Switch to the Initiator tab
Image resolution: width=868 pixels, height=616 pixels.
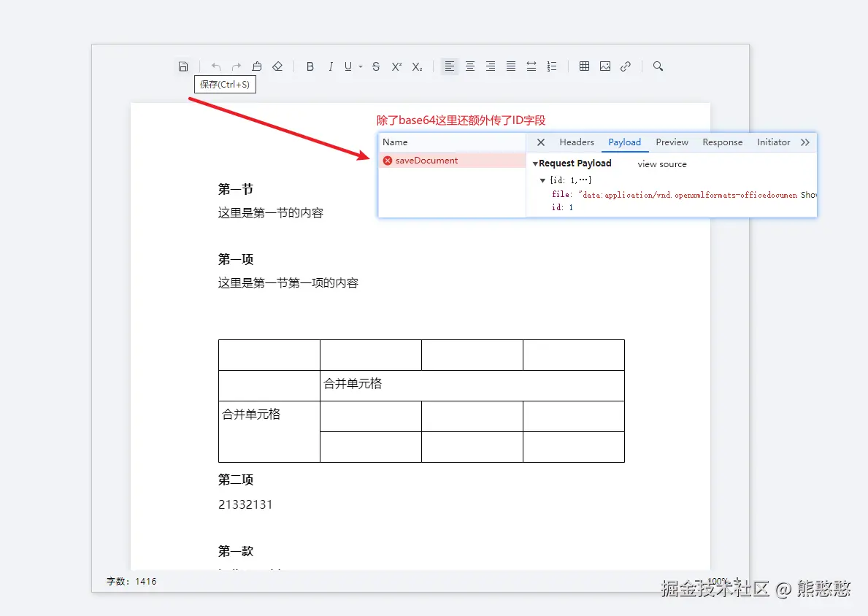coord(773,142)
